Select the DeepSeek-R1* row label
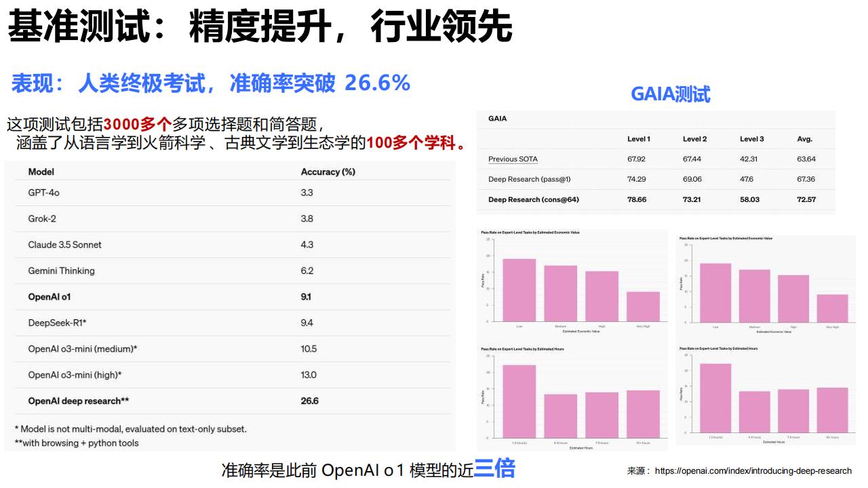Screen dimensions: 868x488 click(57, 323)
